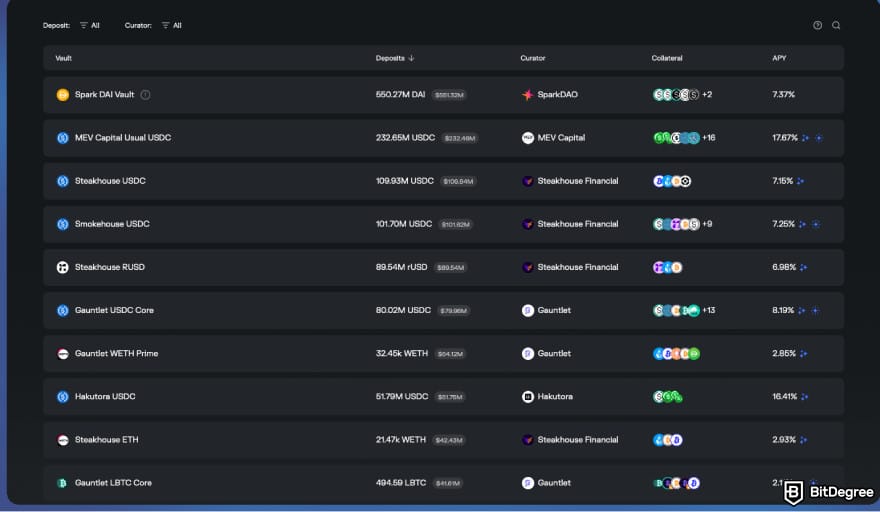Click the Collateral column header
This screenshot has height=512, width=880.
pyautogui.click(x=667, y=58)
